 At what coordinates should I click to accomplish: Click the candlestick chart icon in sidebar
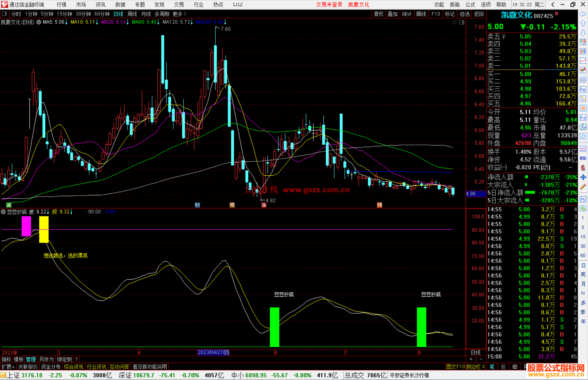583,70
